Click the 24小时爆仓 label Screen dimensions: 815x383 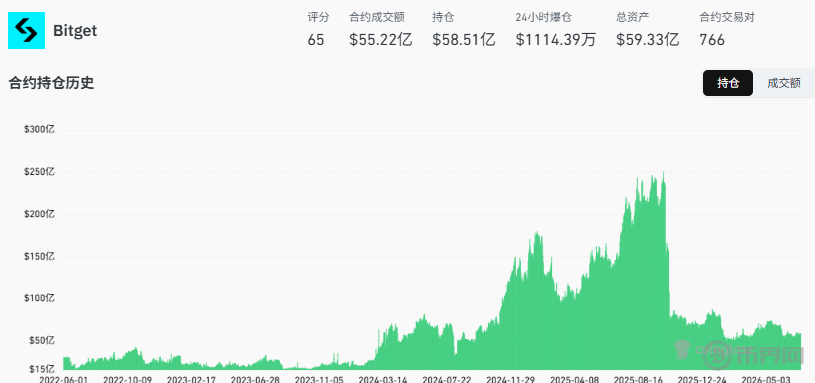(543, 17)
